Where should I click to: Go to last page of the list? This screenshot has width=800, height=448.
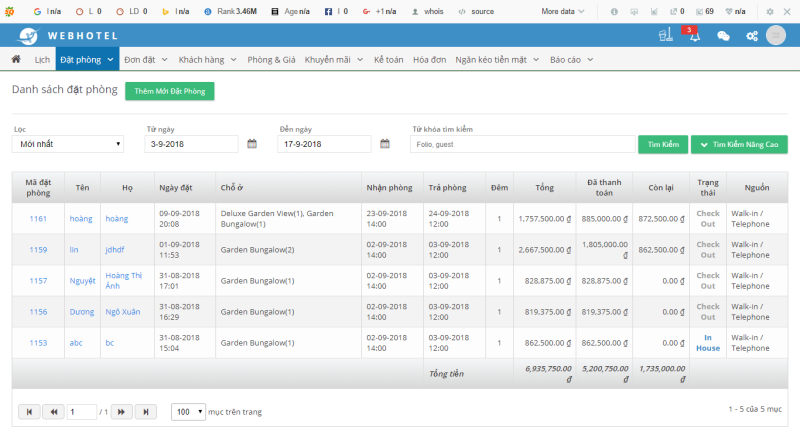(145, 412)
